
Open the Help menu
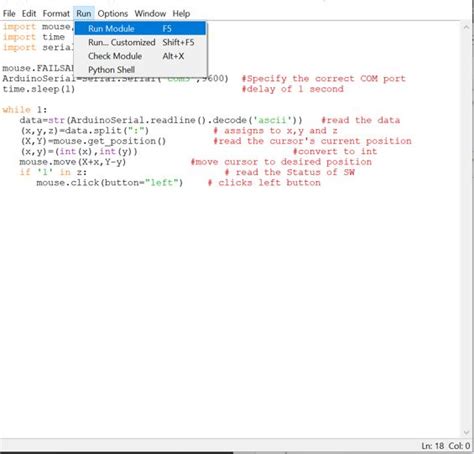tap(181, 14)
